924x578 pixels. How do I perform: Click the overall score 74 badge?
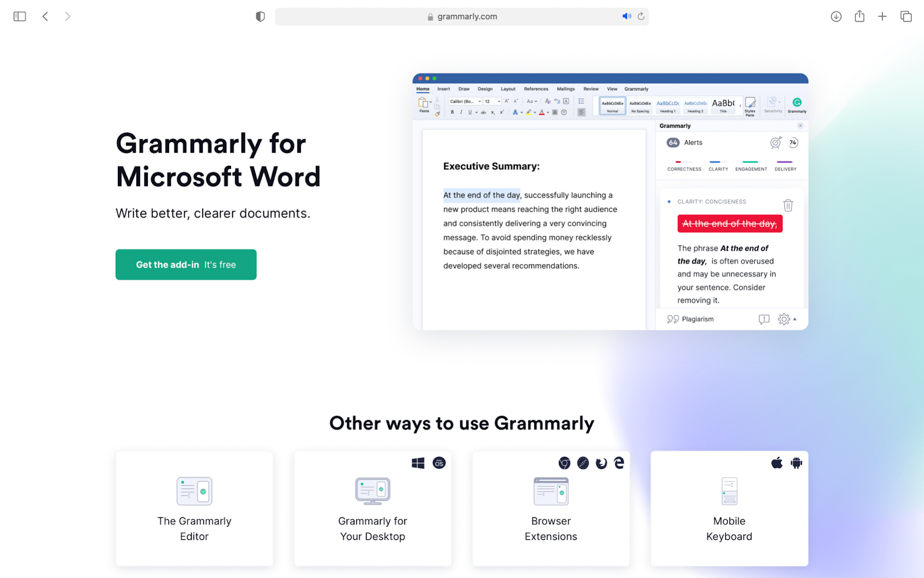793,142
